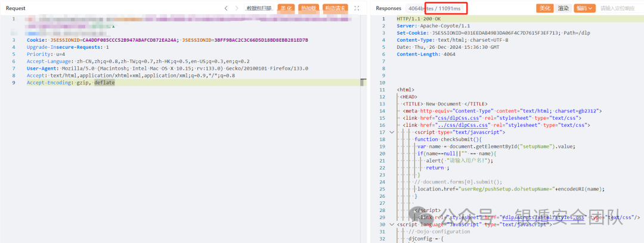Go to the previous request with left arrow
Screen dimensions: 644x243
(226, 8)
